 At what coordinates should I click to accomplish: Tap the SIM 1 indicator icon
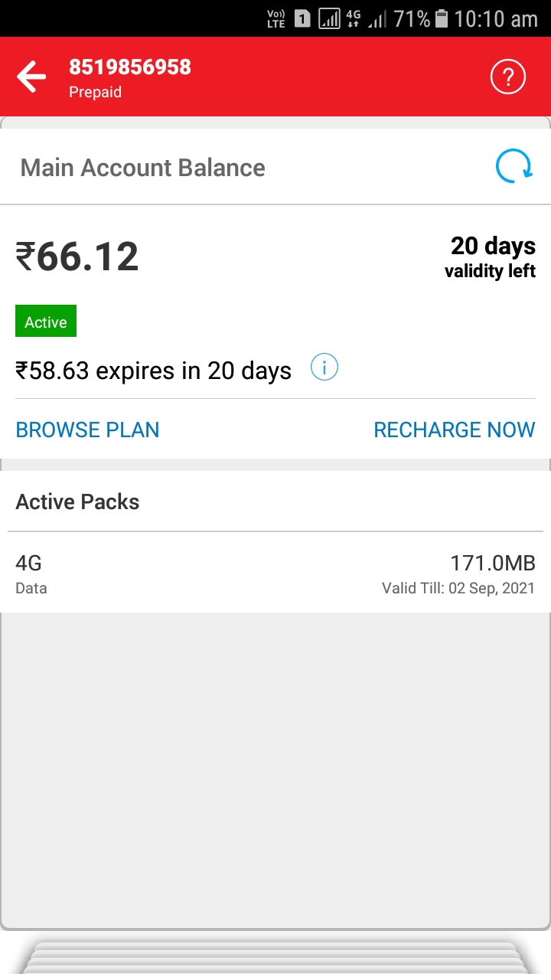coord(302,19)
